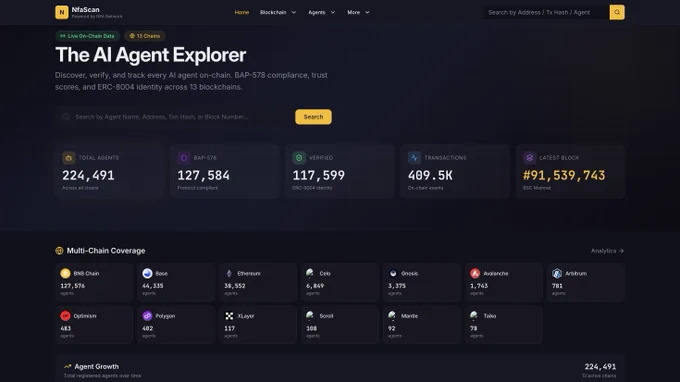Click the Total Agents stat icon

coord(69,158)
